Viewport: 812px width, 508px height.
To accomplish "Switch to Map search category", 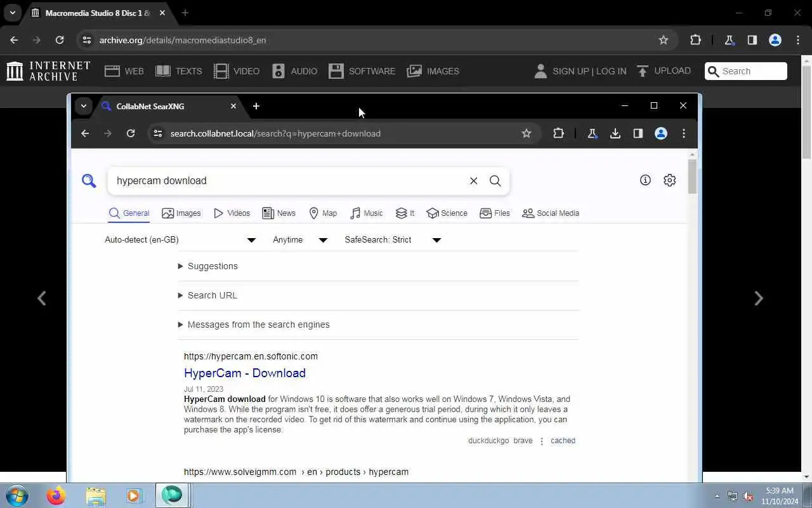I will pyautogui.click(x=323, y=213).
